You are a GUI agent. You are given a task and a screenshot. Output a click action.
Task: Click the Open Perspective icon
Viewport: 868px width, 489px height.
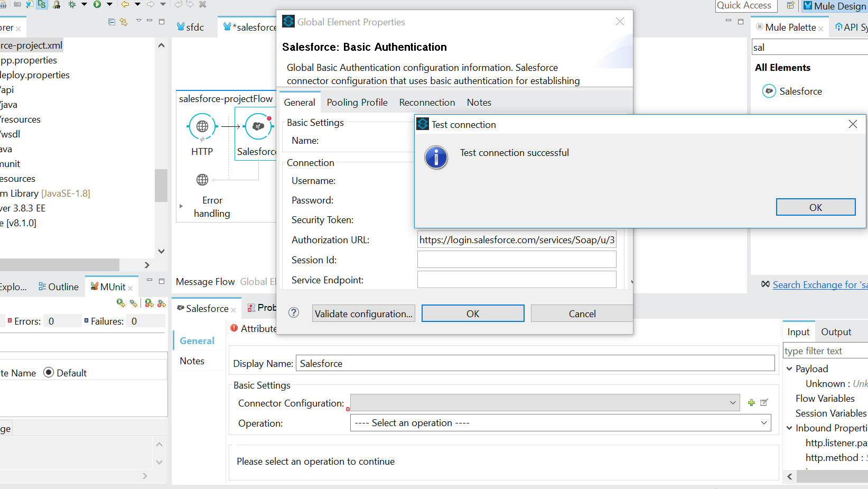tap(790, 5)
